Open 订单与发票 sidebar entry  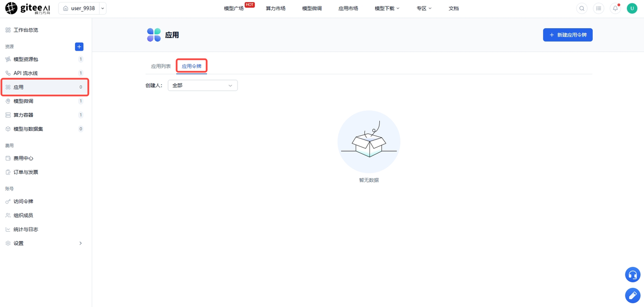point(46,172)
